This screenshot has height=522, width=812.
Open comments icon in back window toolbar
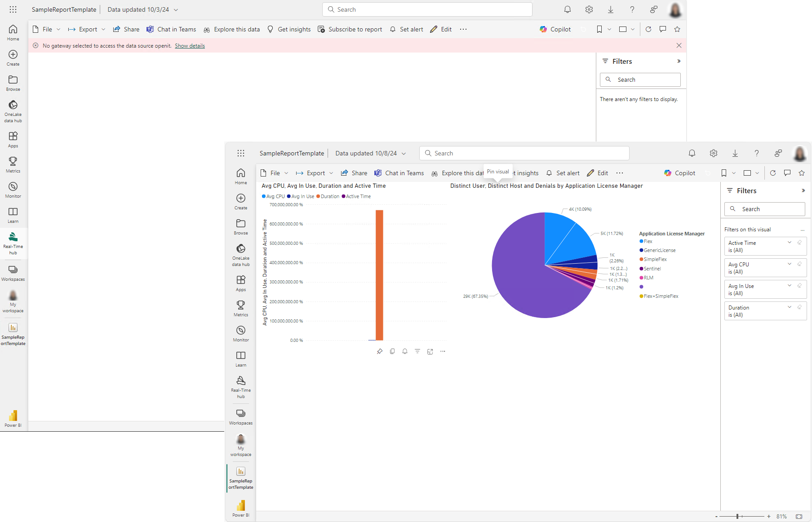pos(663,29)
